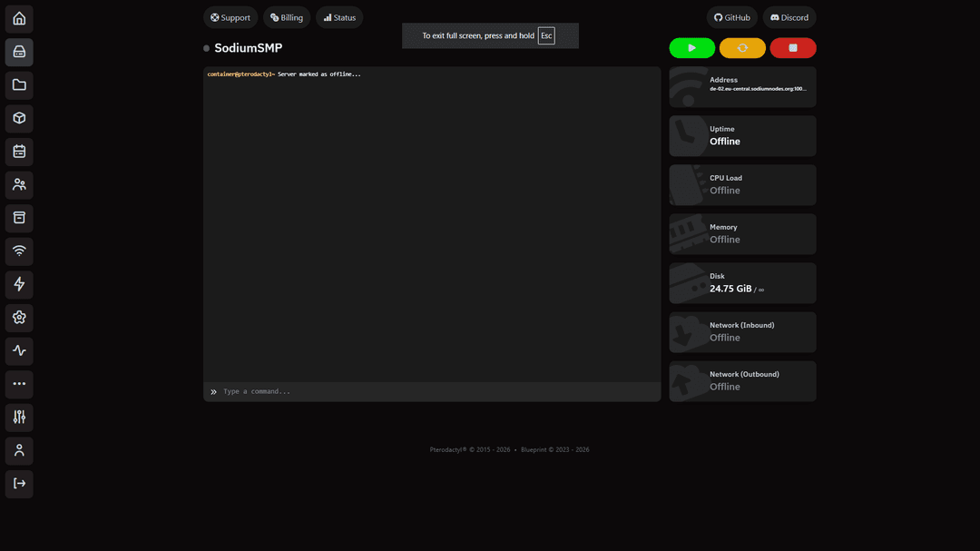Start the server with green play button
The image size is (980, 551).
click(691, 48)
